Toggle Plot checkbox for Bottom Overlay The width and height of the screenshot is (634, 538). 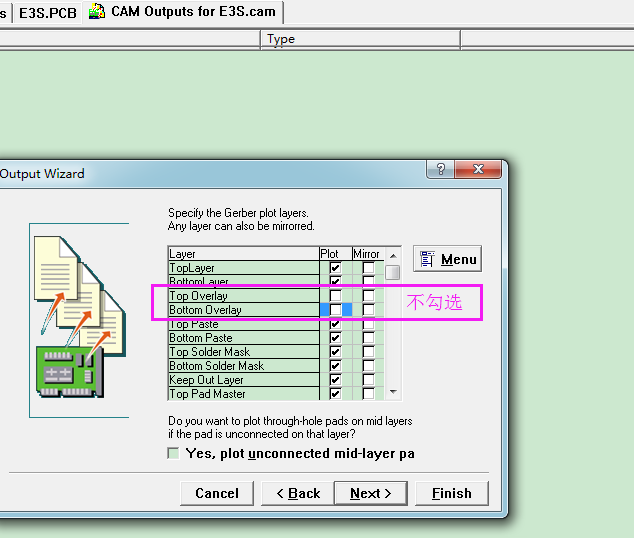335,310
